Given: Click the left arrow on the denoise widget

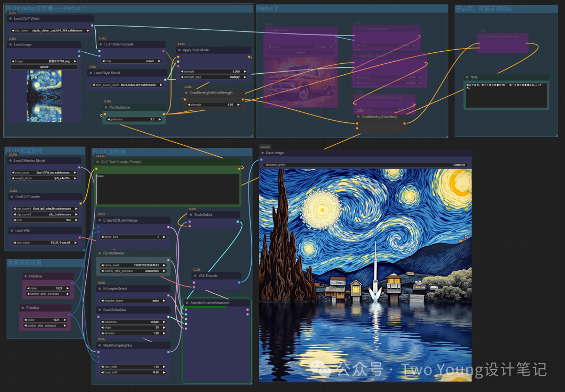Looking at the screenshot, I should (102, 333).
